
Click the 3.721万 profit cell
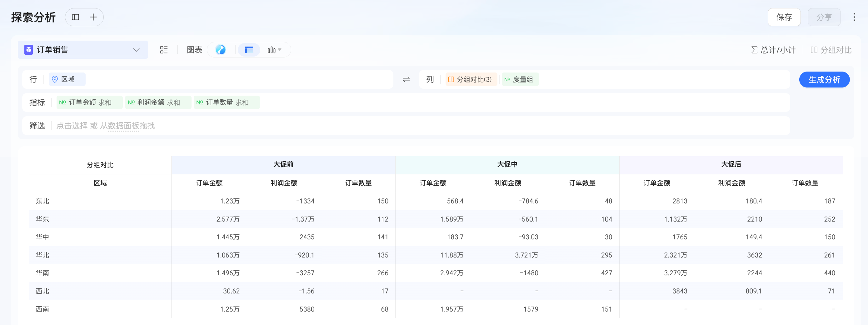click(x=526, y=255)
